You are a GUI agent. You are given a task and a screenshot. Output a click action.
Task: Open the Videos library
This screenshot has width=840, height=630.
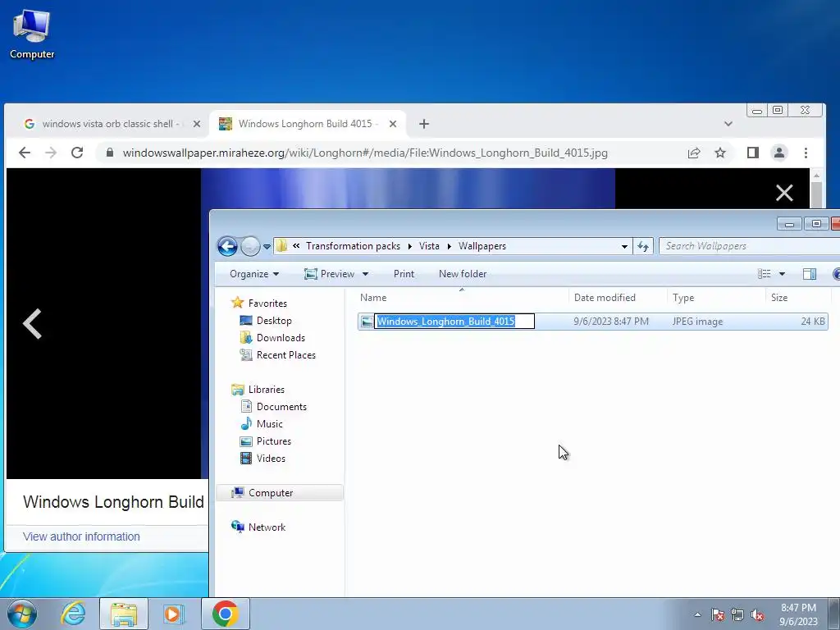[x=263, y=458]
